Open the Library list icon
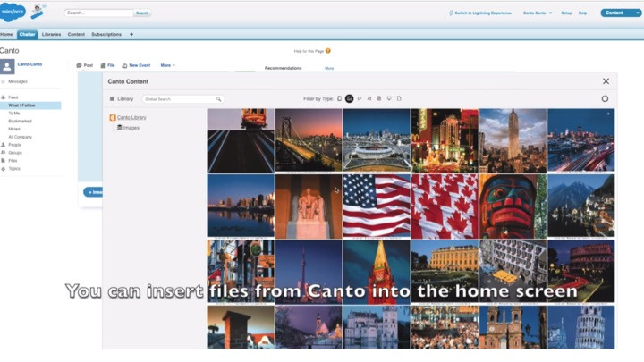 (x=112, y=99)
